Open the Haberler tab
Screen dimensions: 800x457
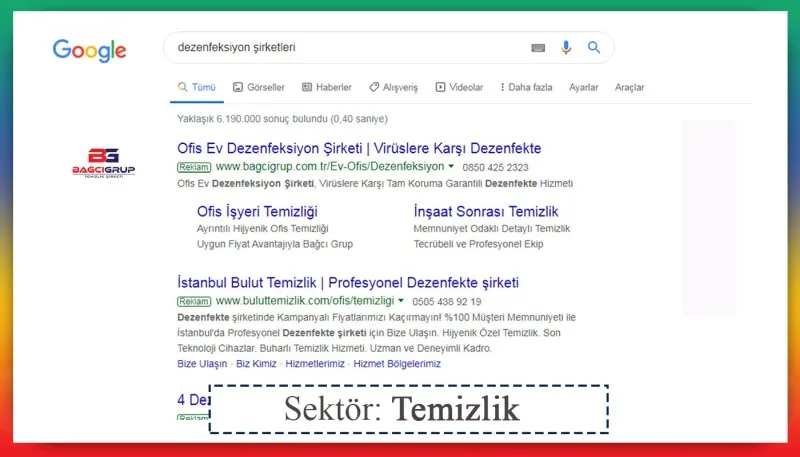[x=327, y=87]
